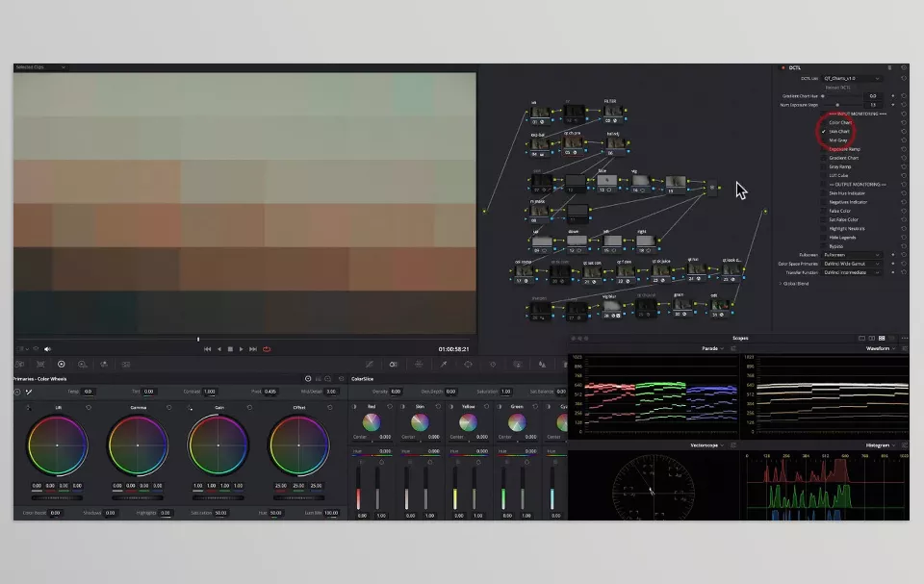Open the Color Warper palette icon
The image size is (924, 584).
(x=419, y=365)
